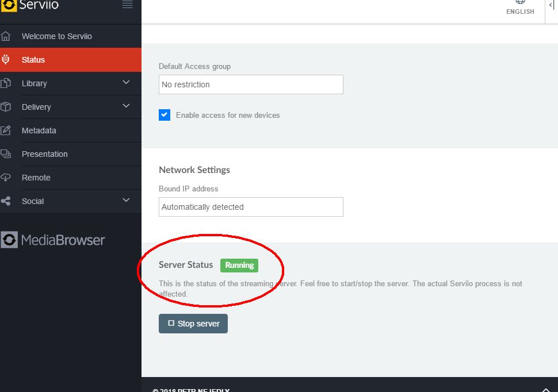Click the documents icon beside Library
The height and width of the screenshot is (392, 558).
click(5, 83)
